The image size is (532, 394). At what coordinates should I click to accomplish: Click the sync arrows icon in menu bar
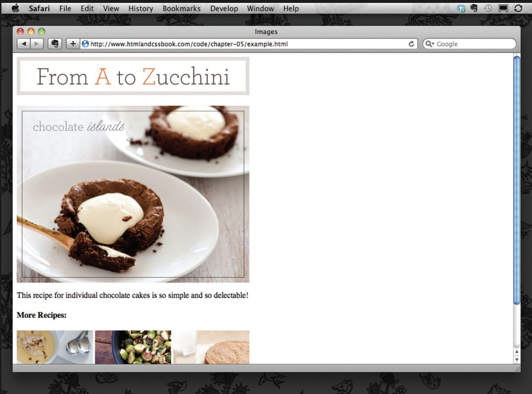(x=518, y=8)
